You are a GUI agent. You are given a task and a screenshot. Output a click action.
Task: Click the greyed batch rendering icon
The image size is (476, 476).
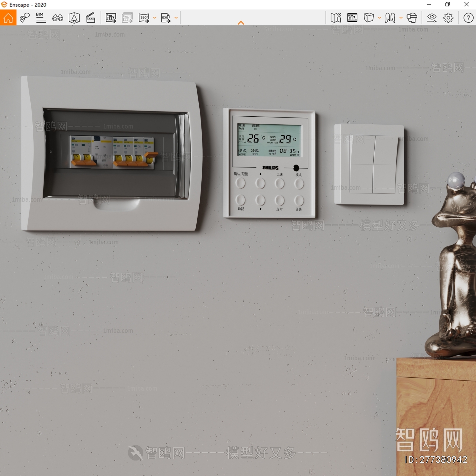[127, 18]
